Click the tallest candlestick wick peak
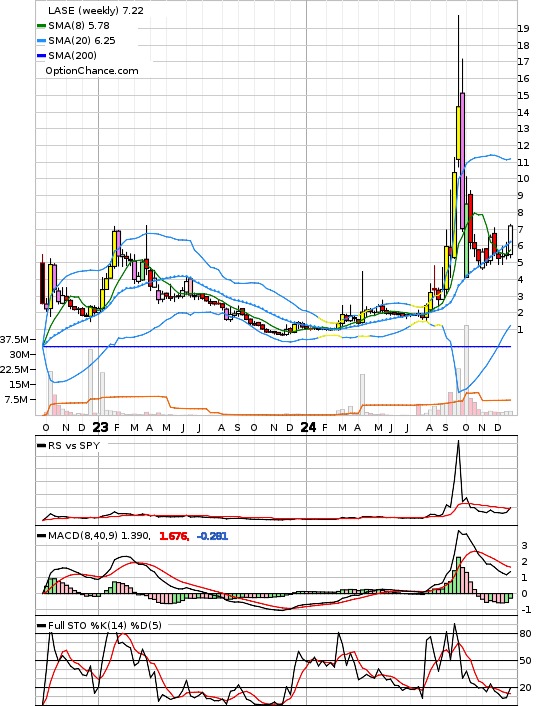This screenshot has height=706, width=558. coord(458,16)
